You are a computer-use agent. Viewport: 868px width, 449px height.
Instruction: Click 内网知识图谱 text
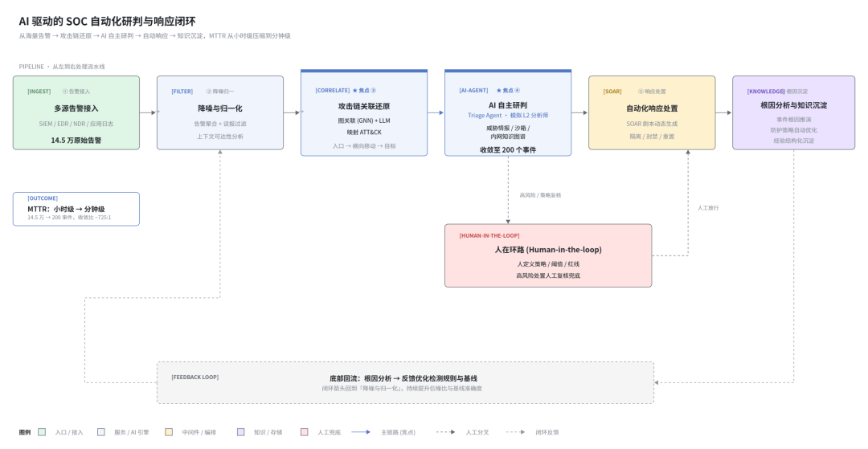508,137
